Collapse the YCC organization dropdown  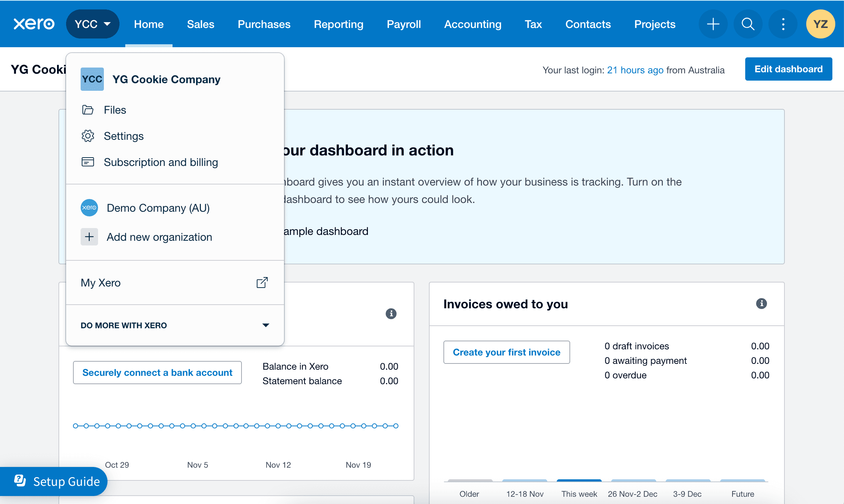tap(93, 24)
